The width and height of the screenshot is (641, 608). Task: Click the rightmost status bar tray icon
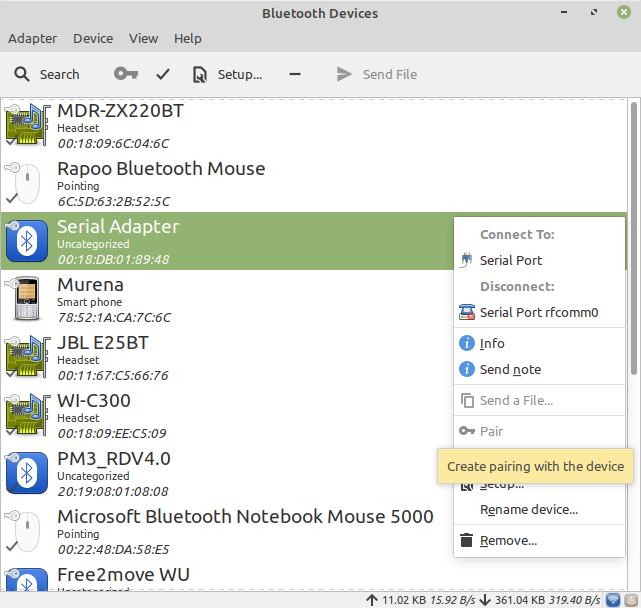[631, 600]
